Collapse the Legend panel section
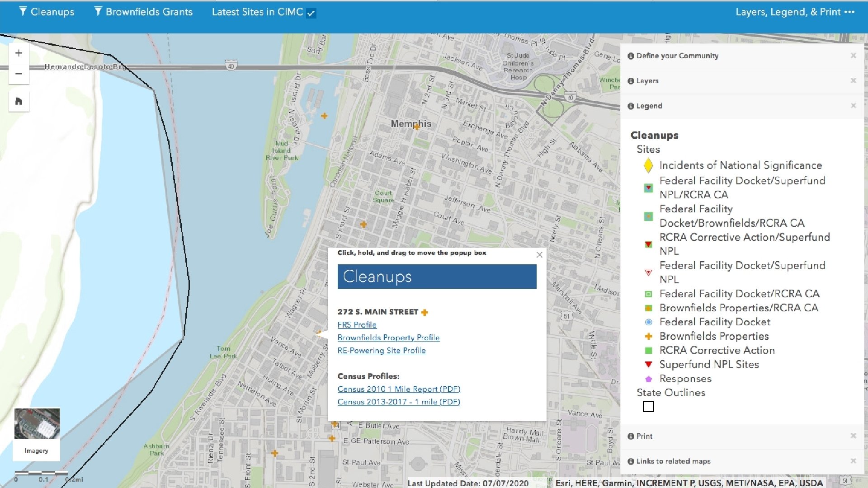Viewport: 868px width, 488px height. [x=649, y=106]
